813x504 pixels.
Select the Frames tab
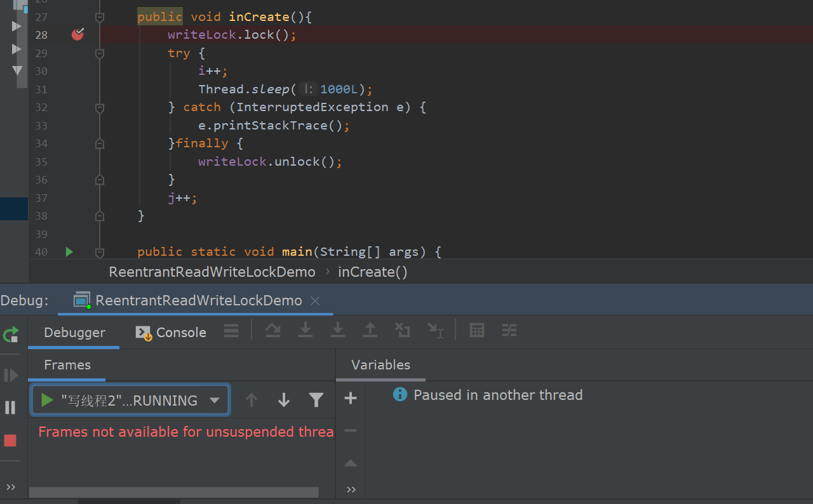[67, 365]
